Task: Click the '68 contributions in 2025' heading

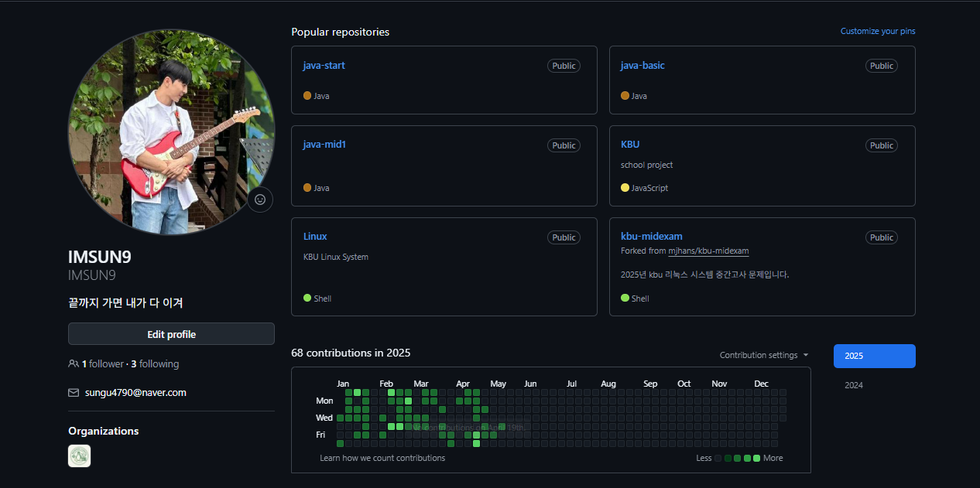Action: pos(351,353)
